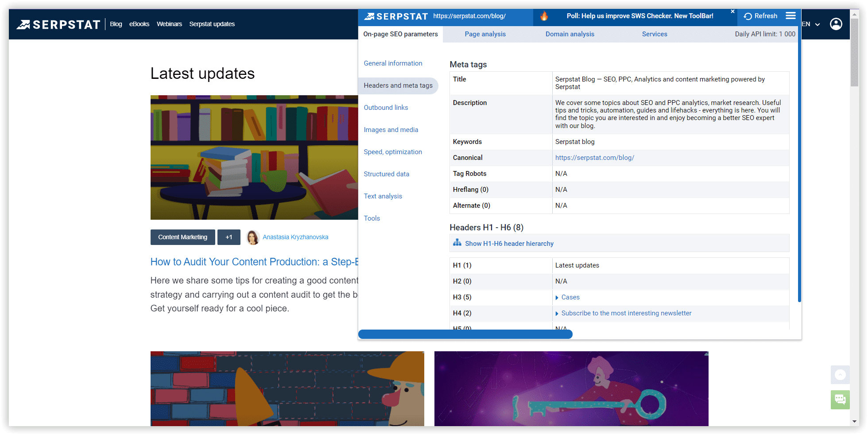Switch to the Services tab

655,34
